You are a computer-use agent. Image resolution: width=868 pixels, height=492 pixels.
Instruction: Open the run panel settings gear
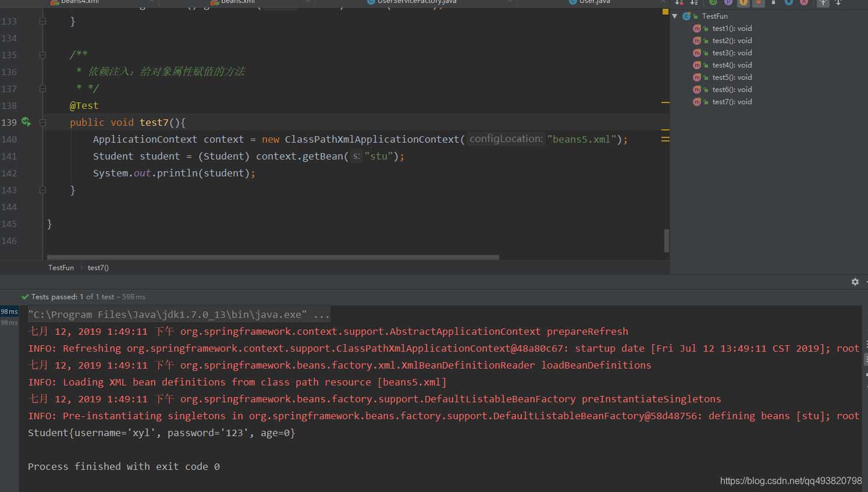click(x=855, y=282)
